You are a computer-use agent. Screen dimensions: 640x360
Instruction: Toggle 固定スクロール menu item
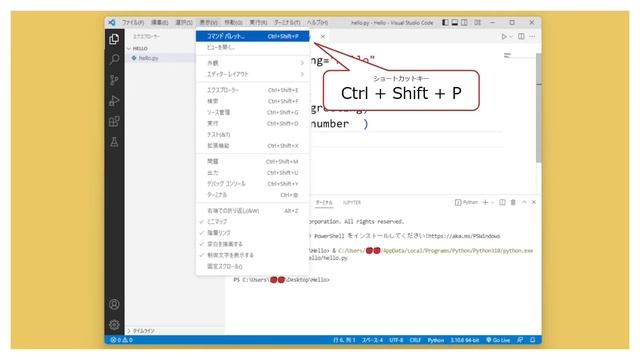253,267
